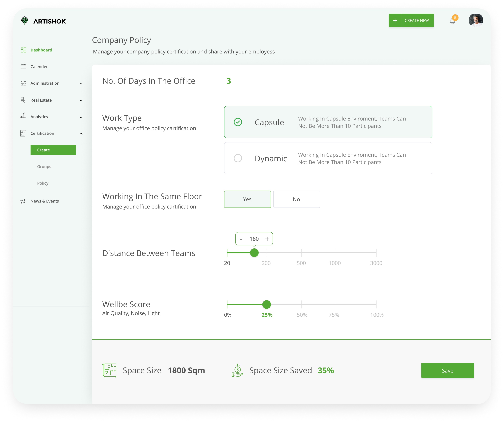Image resolution: width=504 pixels, height=422 pixels.
Task: Click the Dashboard grid icon
Action: pyautogui.click(x=24, y=50)
